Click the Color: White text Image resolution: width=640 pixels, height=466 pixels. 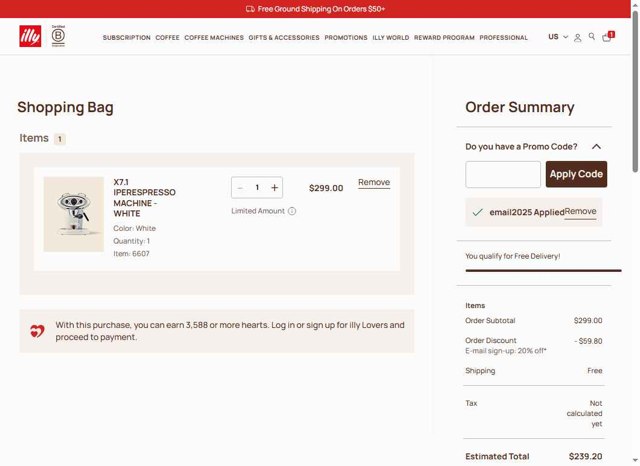click(x=134, y=229)
